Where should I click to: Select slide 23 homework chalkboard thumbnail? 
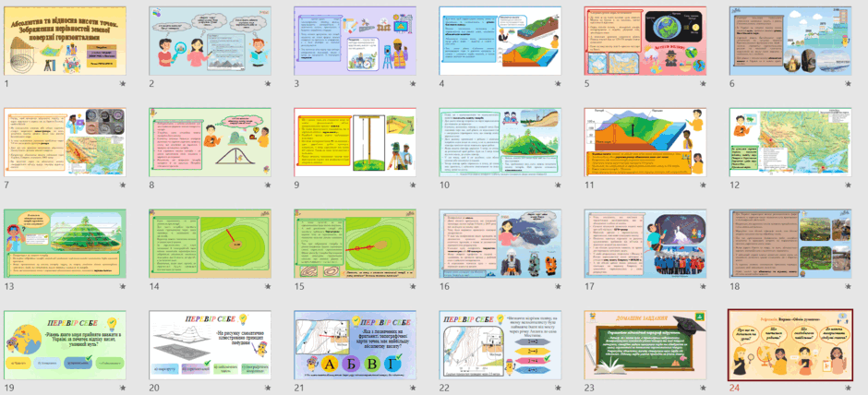tap(645, 344)
